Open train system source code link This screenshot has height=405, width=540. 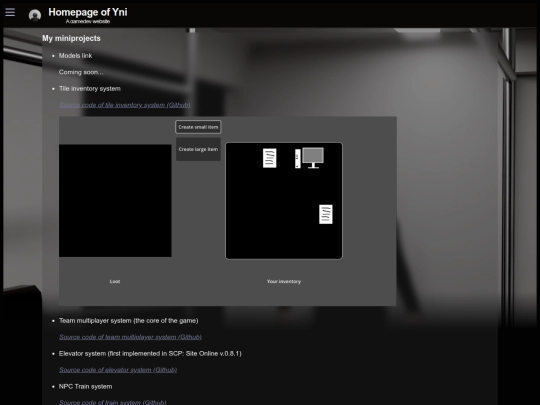pos(113,402)
